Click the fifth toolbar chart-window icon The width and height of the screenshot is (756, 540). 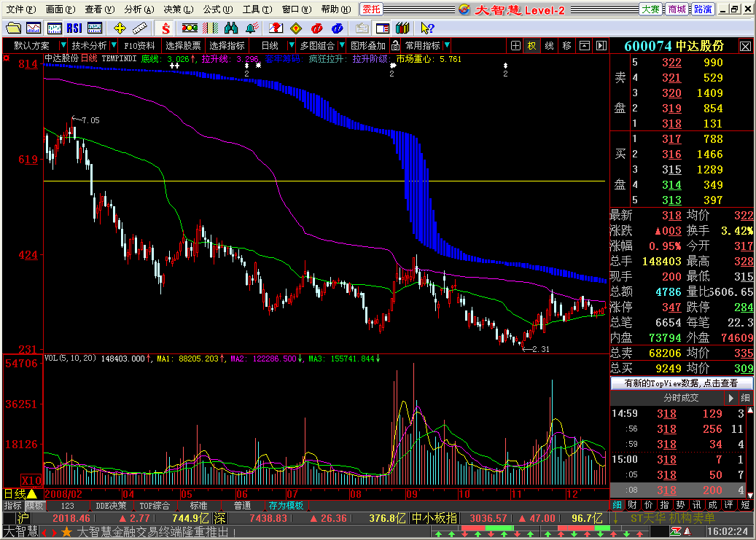(x=95, y=28)
